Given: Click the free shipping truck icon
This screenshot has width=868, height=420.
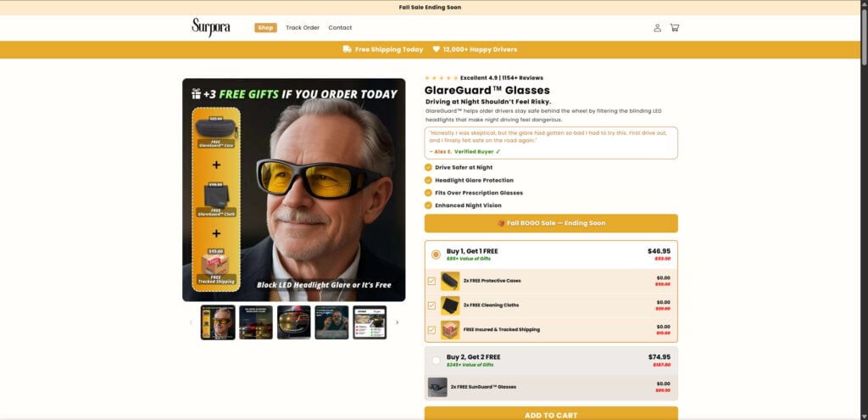Looking at the screenshot, I should coord(347,49).
